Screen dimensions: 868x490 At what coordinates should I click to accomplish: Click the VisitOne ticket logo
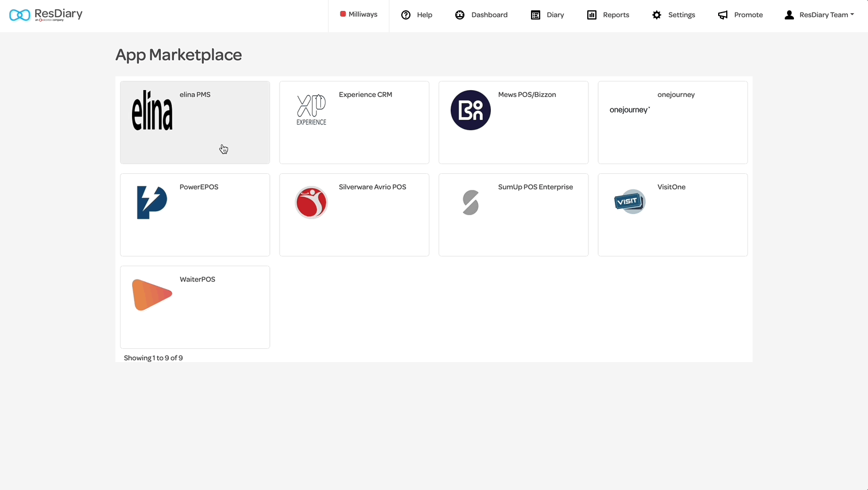click(630, 201)
